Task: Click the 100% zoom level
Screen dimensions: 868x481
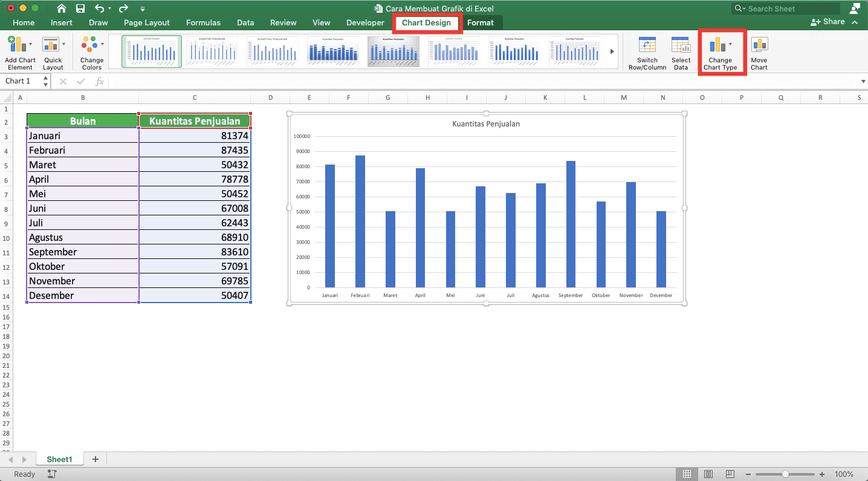Action: 844,474
